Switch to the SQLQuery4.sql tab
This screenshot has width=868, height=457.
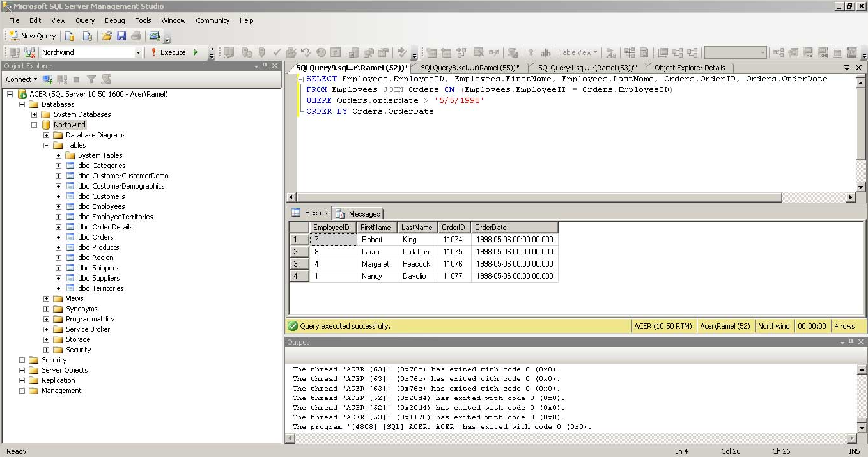(587, 68)
